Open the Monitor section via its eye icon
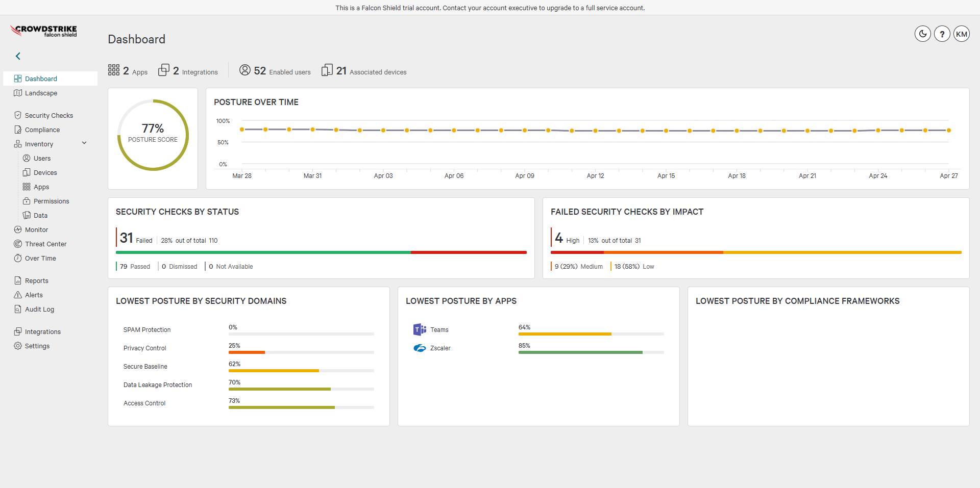The width and height of the screenshot is (980, 488). pos(18,229)
